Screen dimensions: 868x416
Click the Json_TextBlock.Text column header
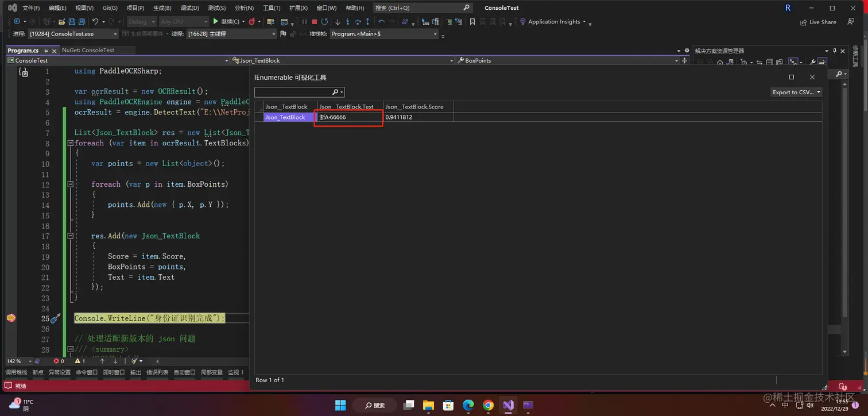350,107
